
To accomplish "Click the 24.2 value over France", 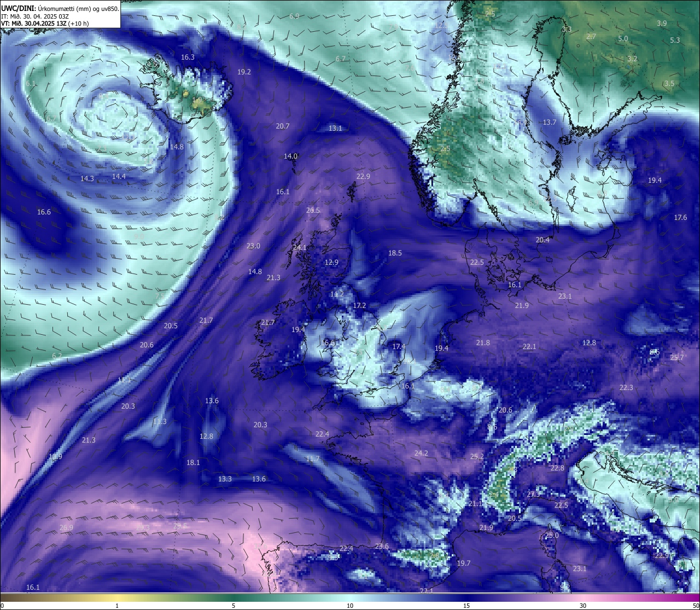I will [421, 453].
